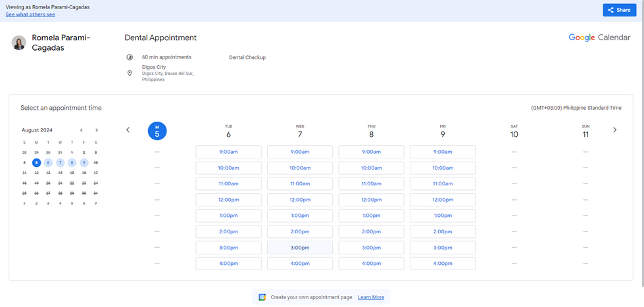Screen dimensions: 644x307
Task: Book Thursday 10:00am slot
Action: tap(371, 168)
